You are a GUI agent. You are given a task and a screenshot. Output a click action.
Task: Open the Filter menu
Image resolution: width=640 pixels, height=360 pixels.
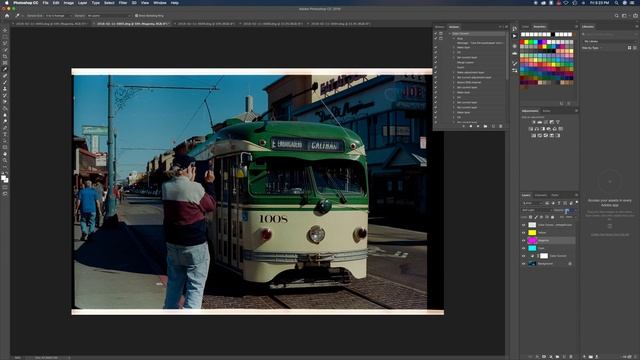(123, 3)
